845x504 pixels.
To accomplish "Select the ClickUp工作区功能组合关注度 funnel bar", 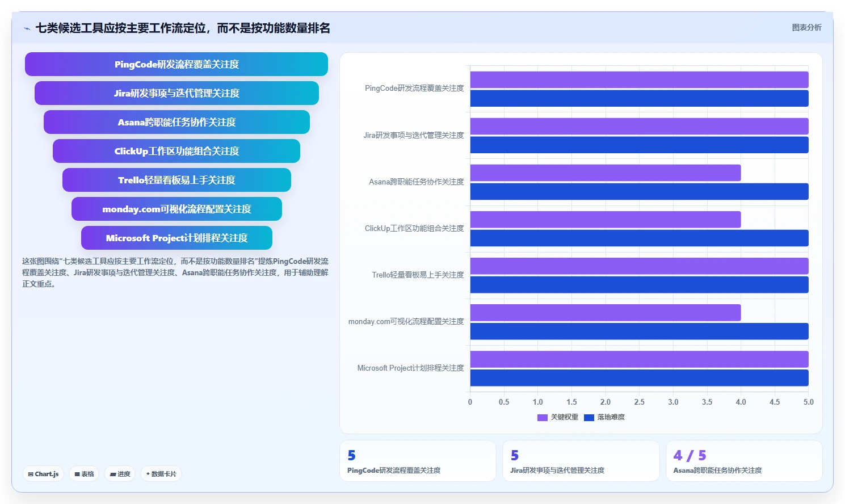I will pos(176,151).
